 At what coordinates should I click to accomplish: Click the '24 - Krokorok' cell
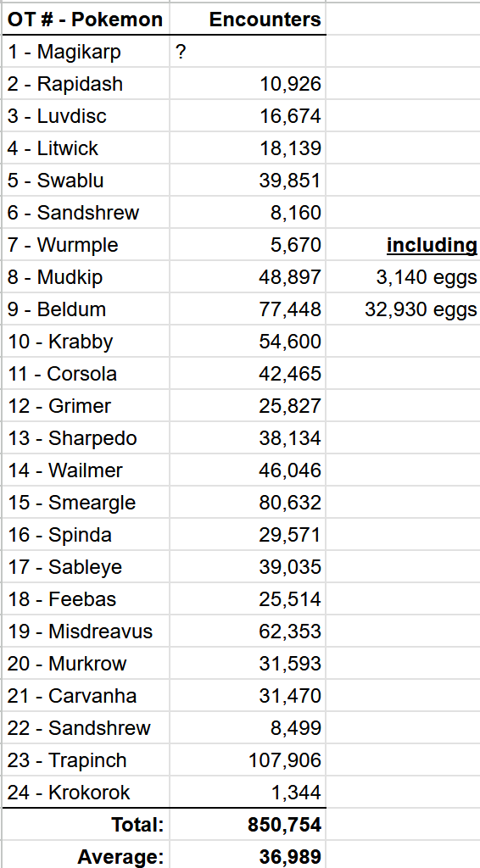click(x=86, y=792)
